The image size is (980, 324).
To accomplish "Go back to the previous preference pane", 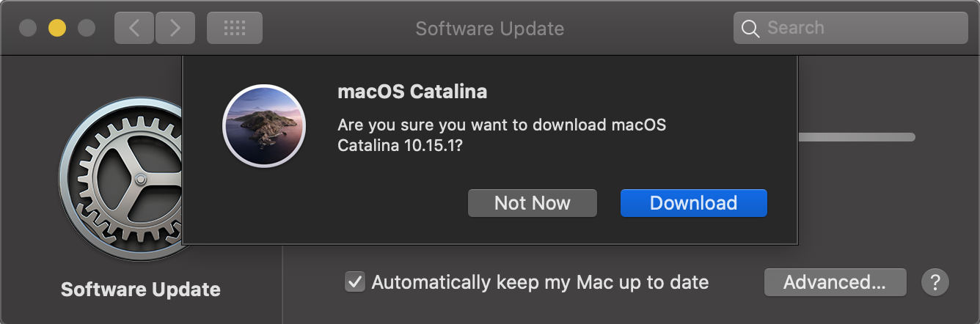I will point(134,29).
